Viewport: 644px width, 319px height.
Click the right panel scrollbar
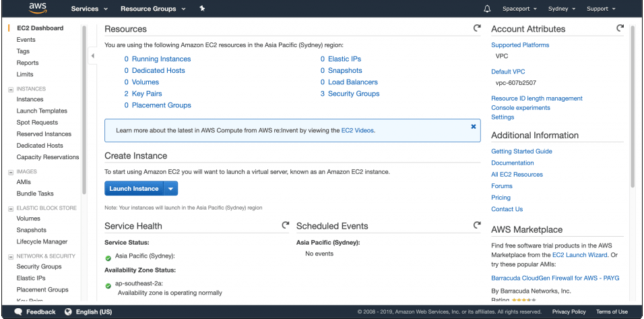(x=633, y=107)
